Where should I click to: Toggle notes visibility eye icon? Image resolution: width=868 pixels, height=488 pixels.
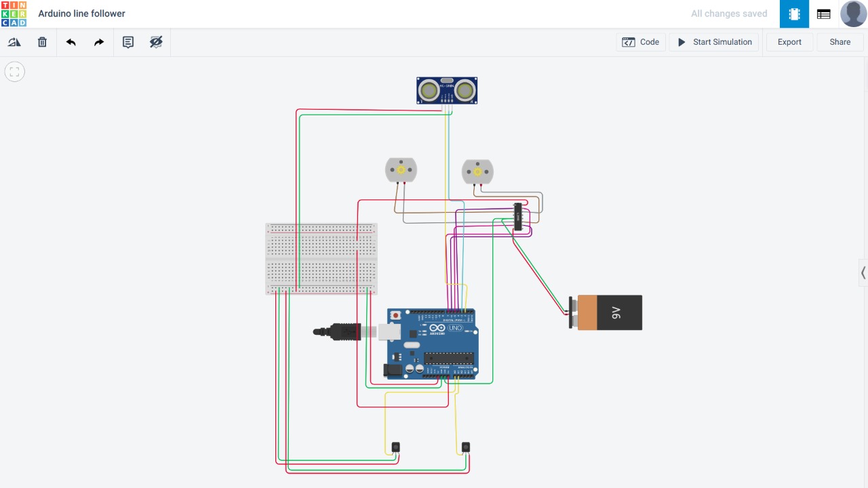pyautogui.click(x=156, y=42)
